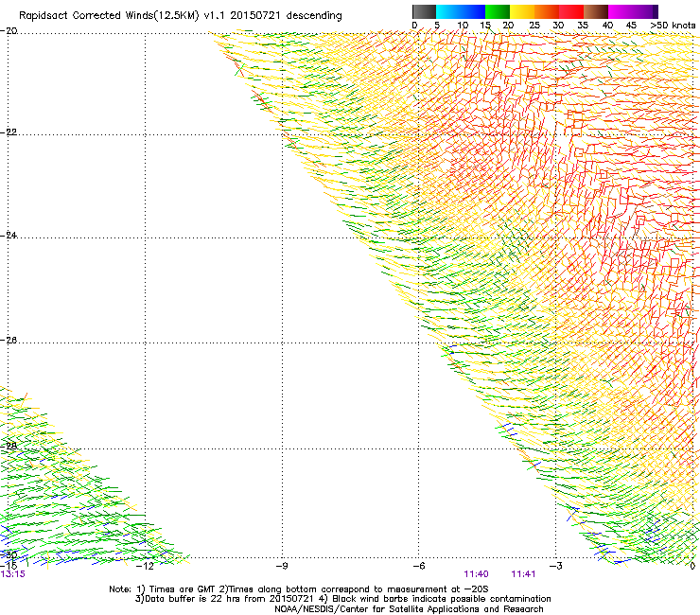Click the 'Note: 1) Times are GMT' line
Viewport: 700px width, 615px height.
(x=298, y=589)
